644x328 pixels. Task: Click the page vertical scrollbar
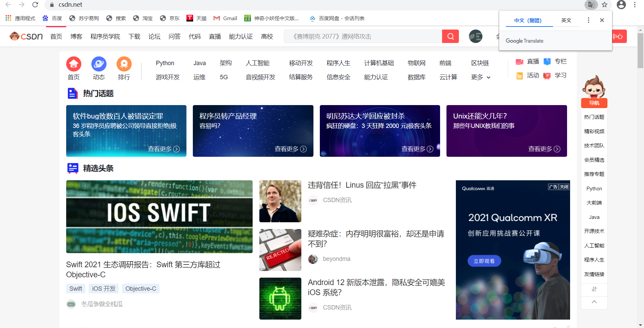pos(640,50)
